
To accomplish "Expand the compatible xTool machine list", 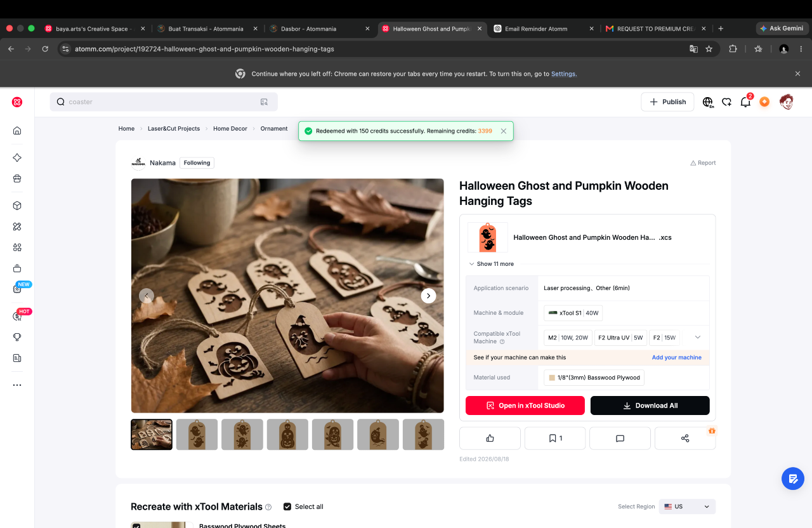I will pyautogui.click(x=698, y=337).
